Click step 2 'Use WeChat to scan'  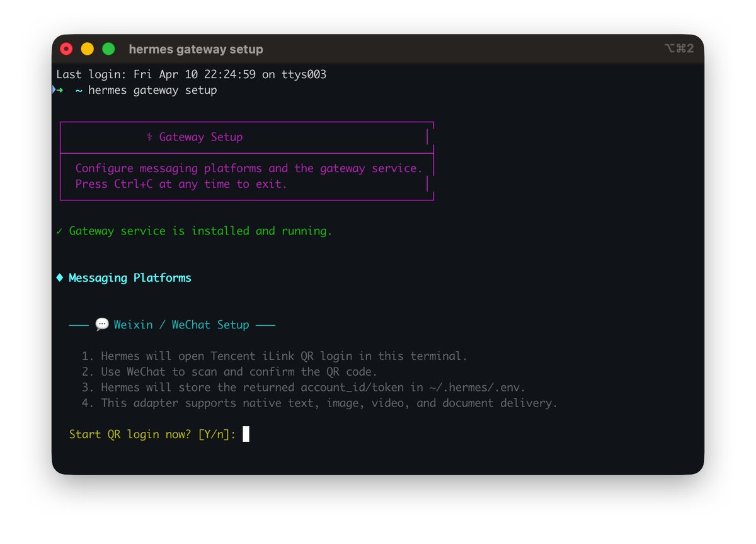pyautogui.click(x=230, y=372)
